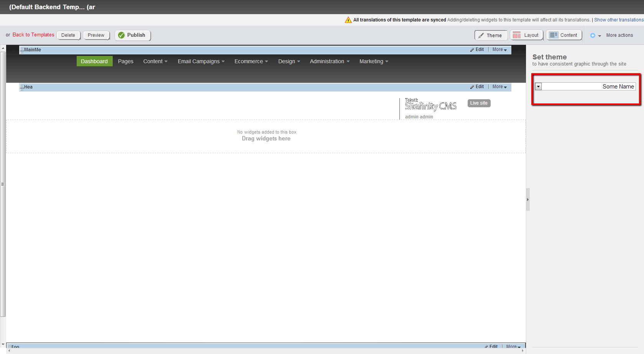Edit the Hea widget
The image size is (644, 354).
tap(477, 87)
